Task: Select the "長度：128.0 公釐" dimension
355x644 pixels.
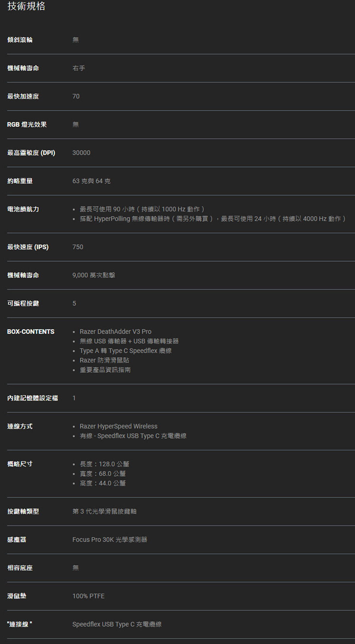Action: coord(104,464)
